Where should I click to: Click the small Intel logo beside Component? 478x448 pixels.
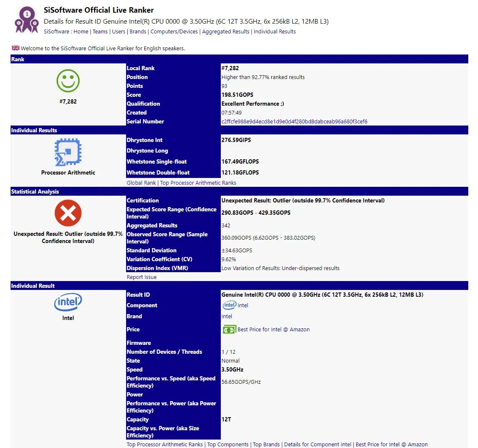230,305
